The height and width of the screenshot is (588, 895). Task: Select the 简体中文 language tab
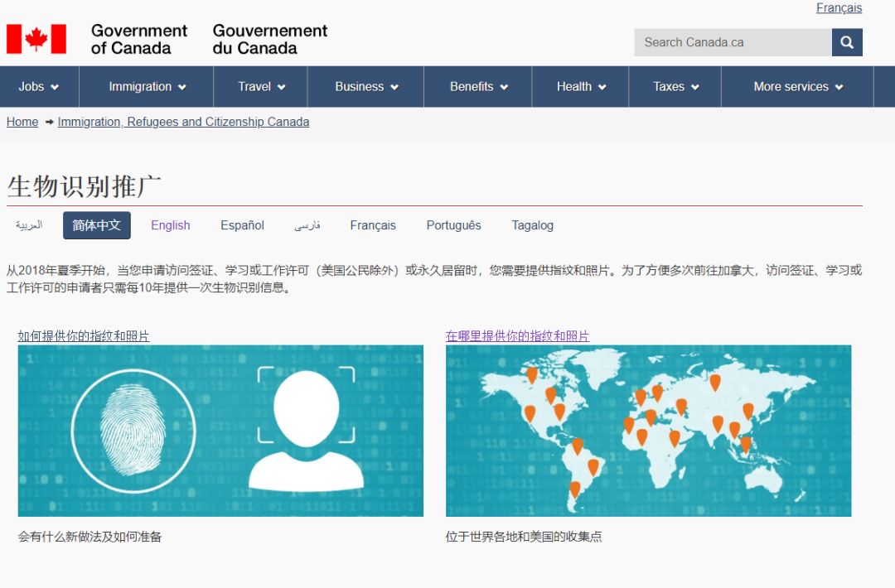point(96,225)
